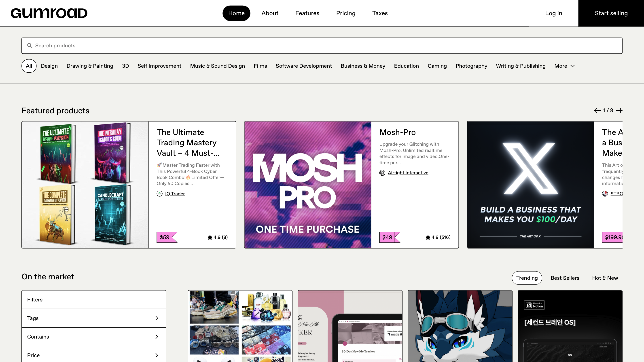This screenshot has height=362, width=644.
Task: Open the Mosh Pro product thumbnail
Action: pyautogui.click(x=307, y=185)
